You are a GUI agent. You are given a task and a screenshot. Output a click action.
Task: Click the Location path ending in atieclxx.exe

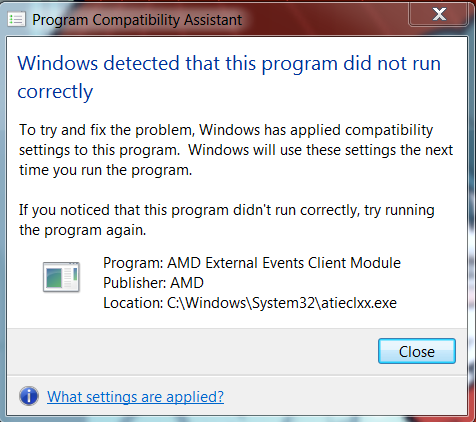(x=250, y=303)
